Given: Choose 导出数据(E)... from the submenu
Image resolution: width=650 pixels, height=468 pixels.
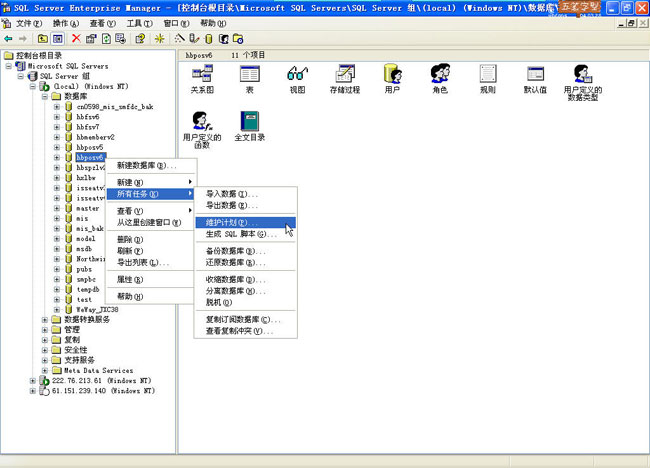Looking at the screenshot, I should tap(245, 206).
